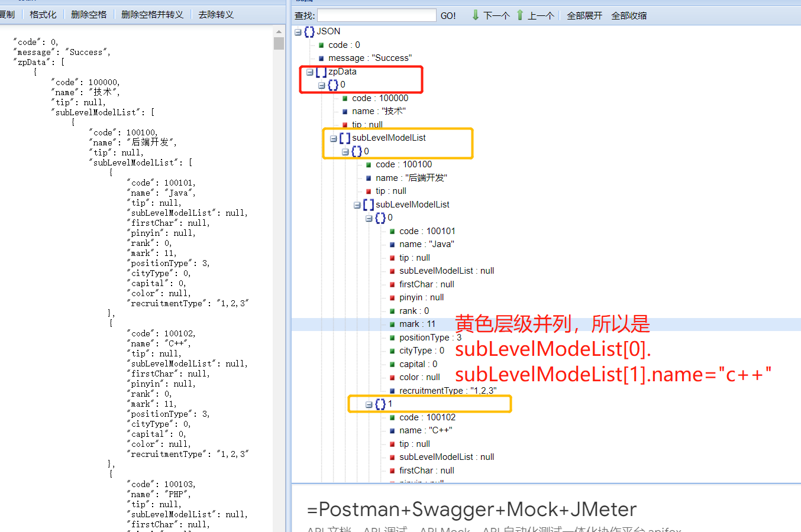Collapse the zpData array node

point(309,72)
